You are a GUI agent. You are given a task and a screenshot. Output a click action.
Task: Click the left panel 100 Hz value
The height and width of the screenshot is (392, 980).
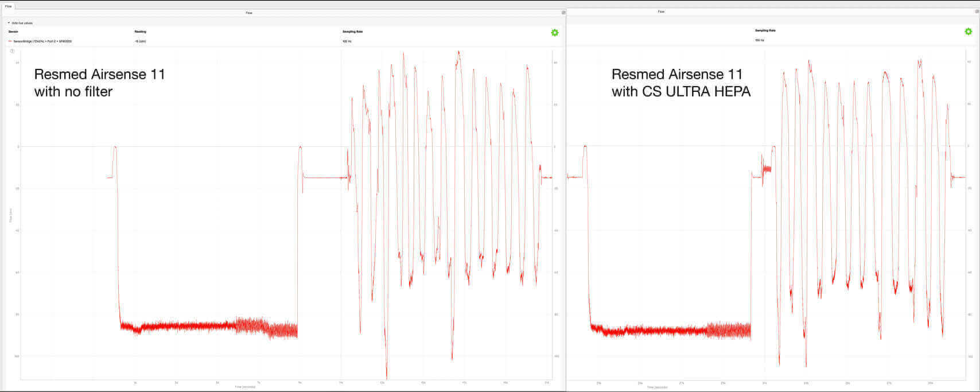click(x=347, y=41)
